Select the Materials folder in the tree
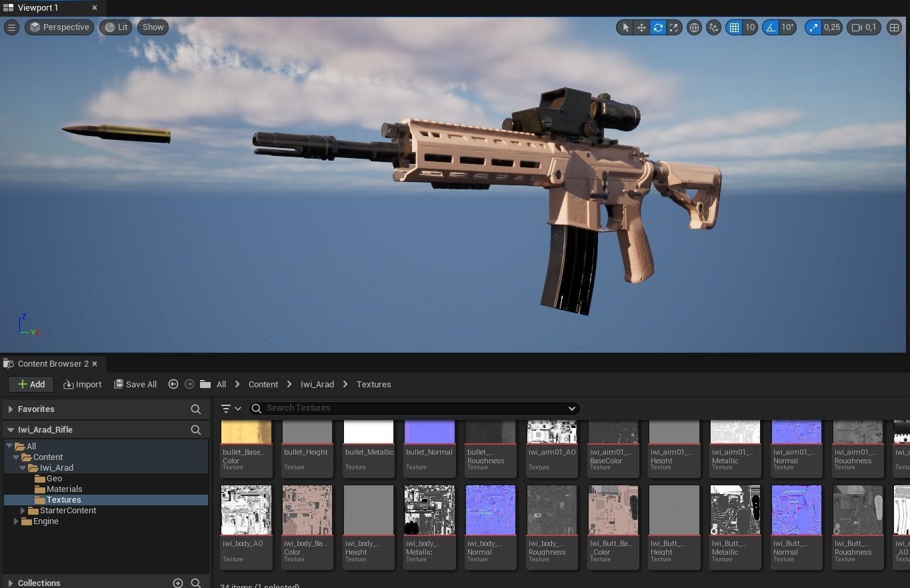This screenshot has width=910, height=588. (x=64, y=489)
